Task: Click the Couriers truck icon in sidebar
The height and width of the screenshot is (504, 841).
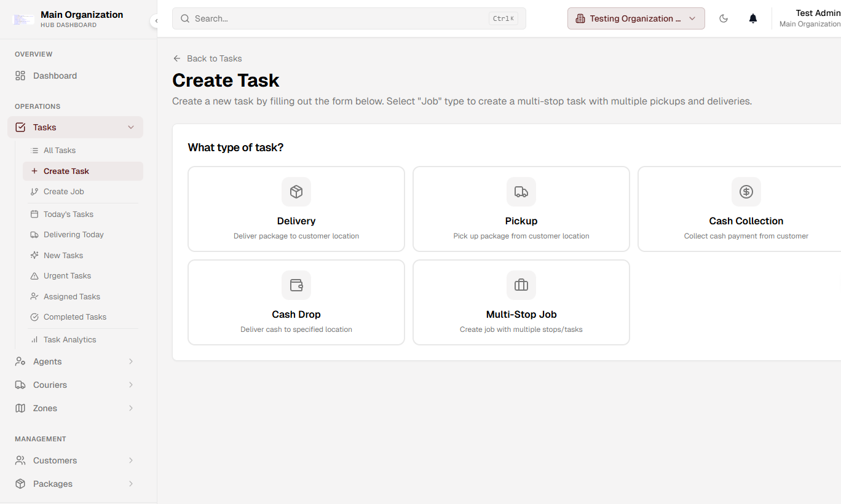Action: coord(20,385)
